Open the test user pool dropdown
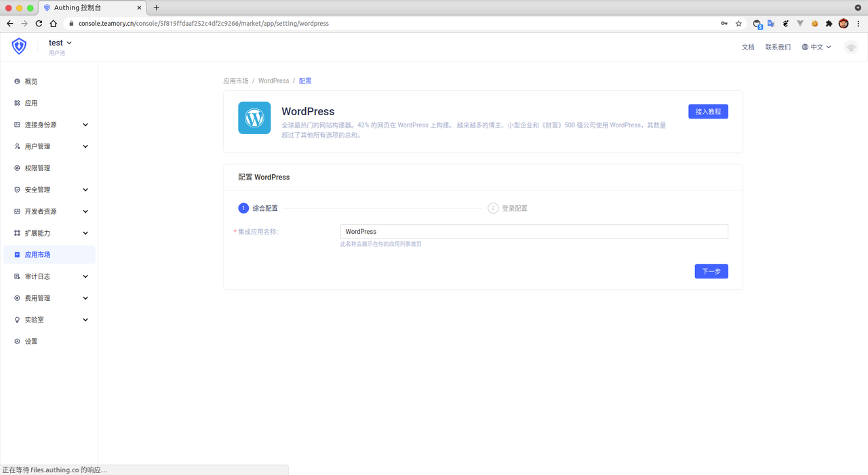The width and height of the screenshot is (868, 475). (x=60, y=43)
